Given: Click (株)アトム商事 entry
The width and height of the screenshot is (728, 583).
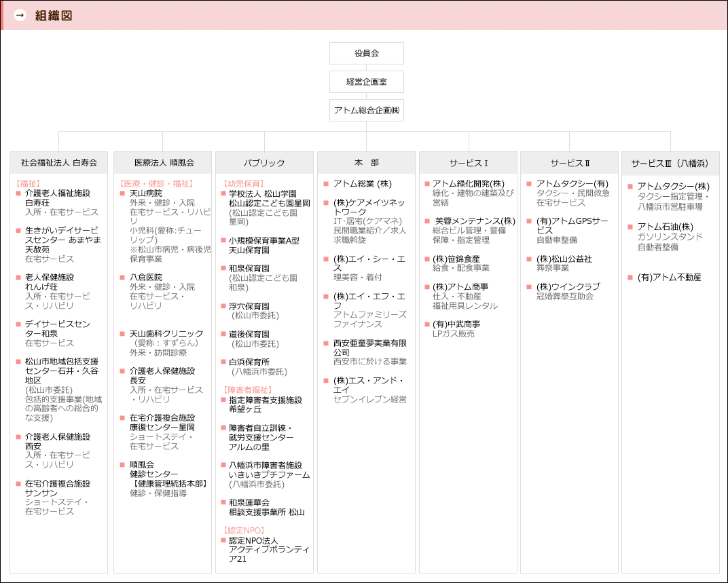Looking at the screenshot, I should [x=460, y=287].
